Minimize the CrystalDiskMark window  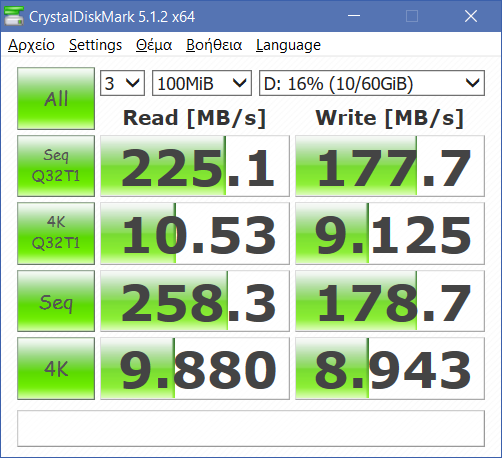tap(354, 16)
